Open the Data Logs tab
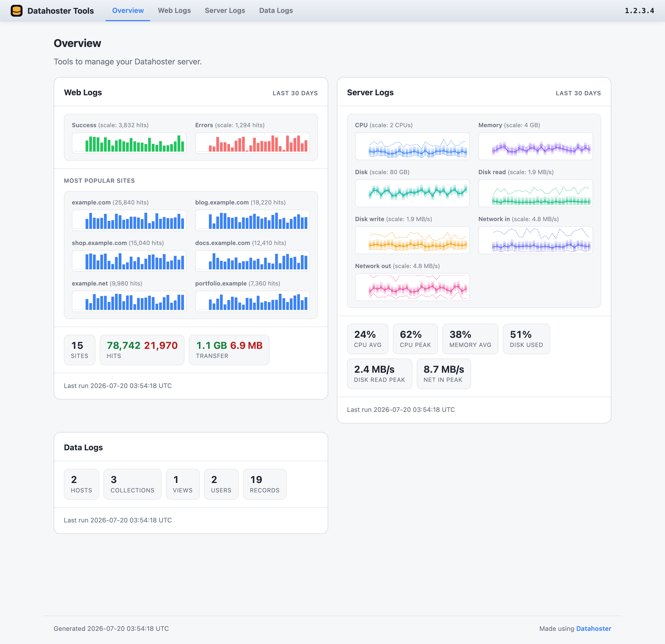 tap(276, 10)
